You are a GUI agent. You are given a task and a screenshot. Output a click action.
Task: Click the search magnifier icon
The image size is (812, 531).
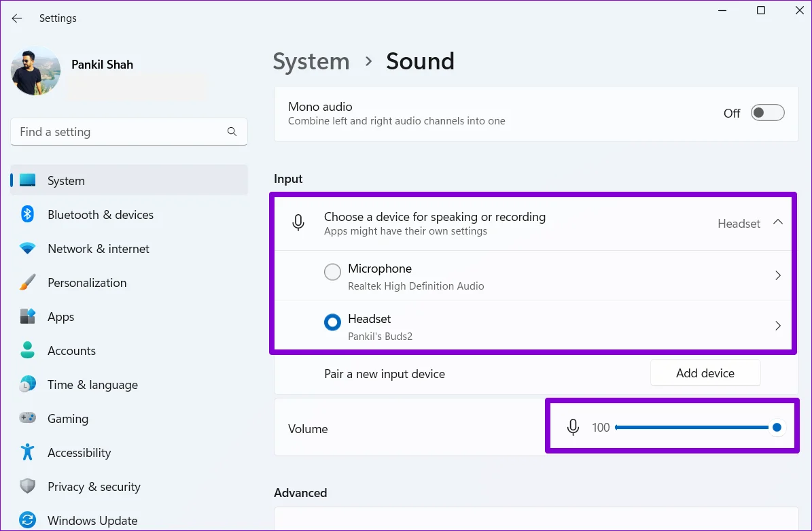[x=232, y=132]
